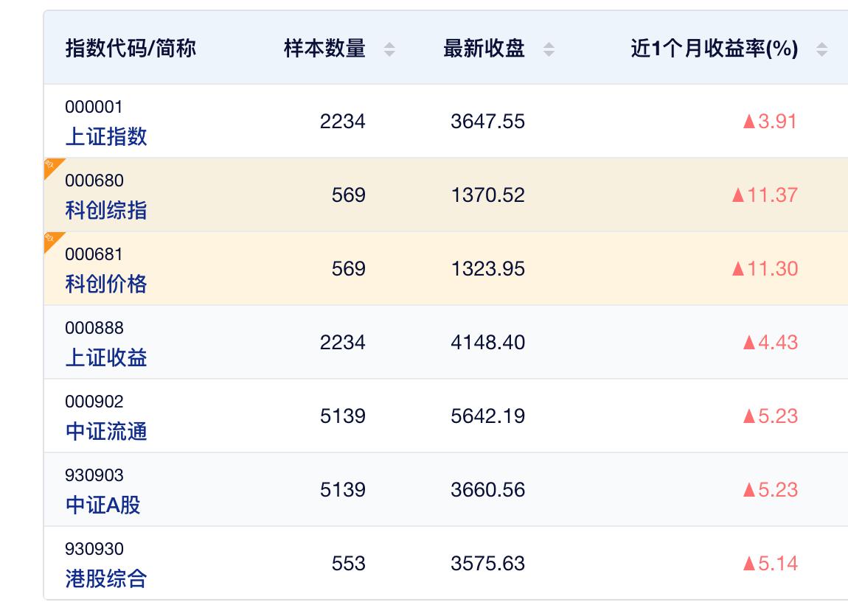Click the 最新收盘 header label text
848x616 pixels.
coord(484,49)
